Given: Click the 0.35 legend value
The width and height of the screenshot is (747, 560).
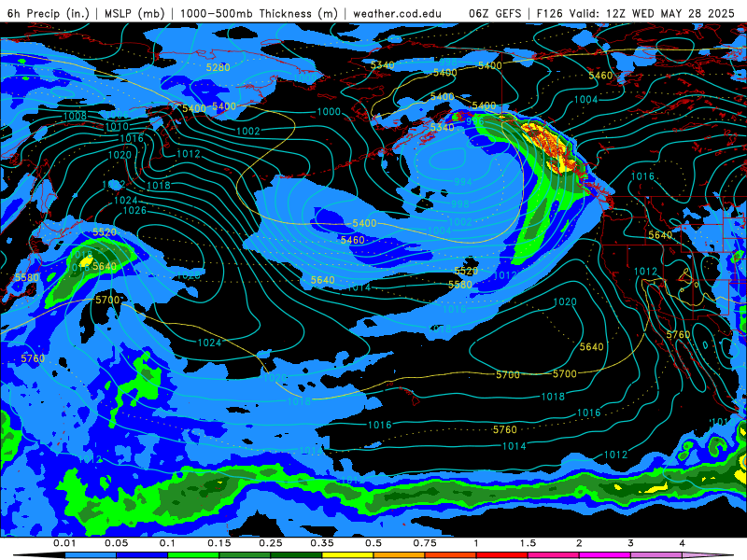Looking at the screenshot, I should tap(322, 543).
